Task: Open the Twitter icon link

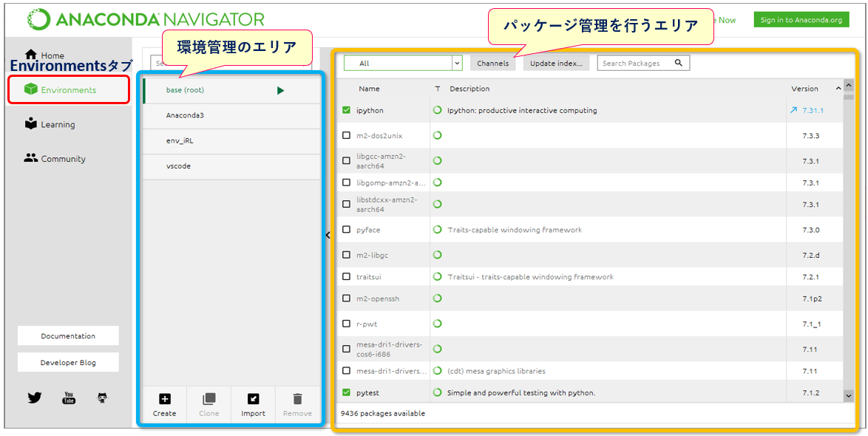Action: click(x=35, y=398)
